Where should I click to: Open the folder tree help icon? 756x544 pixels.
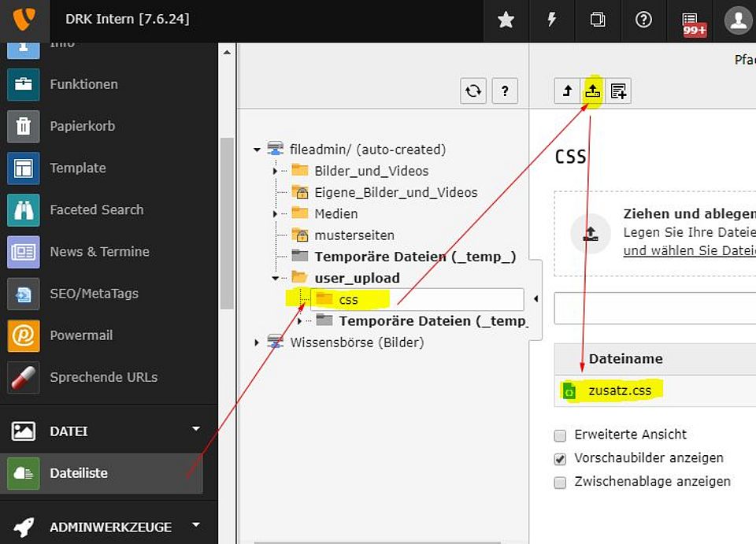tap(505, 91)
